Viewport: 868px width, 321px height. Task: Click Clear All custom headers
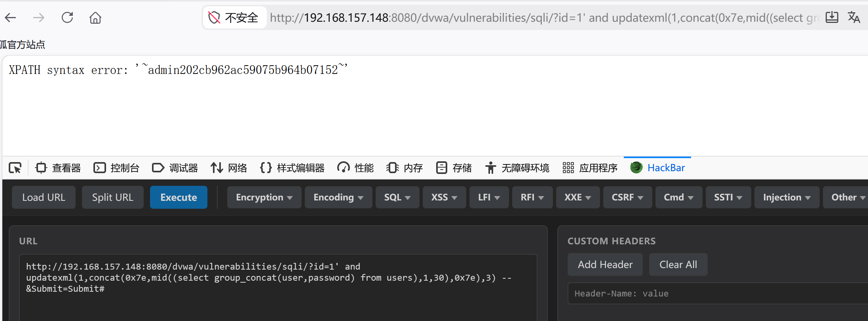pyautogui.click(x=678, y=264)
